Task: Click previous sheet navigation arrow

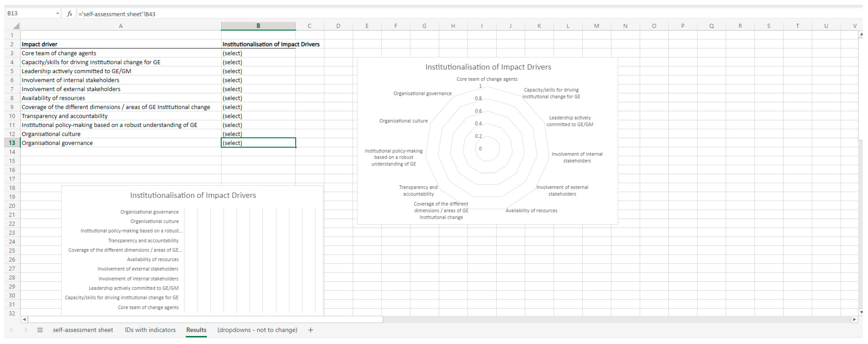Action: 11,330
